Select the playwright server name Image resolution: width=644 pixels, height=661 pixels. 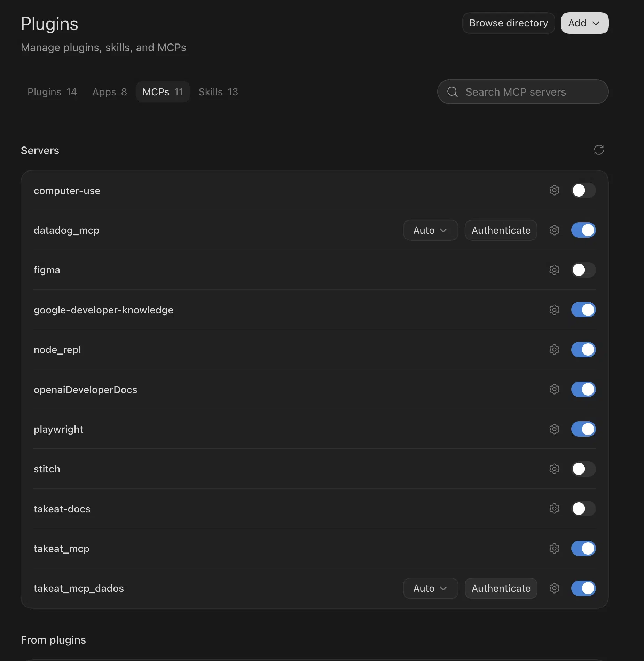tap(58, 429)
